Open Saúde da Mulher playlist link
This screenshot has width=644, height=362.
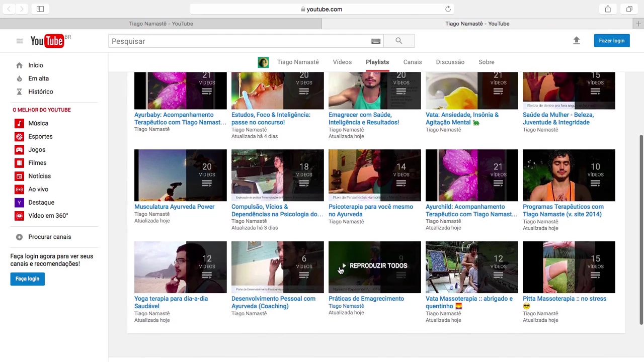pos(558,118)
